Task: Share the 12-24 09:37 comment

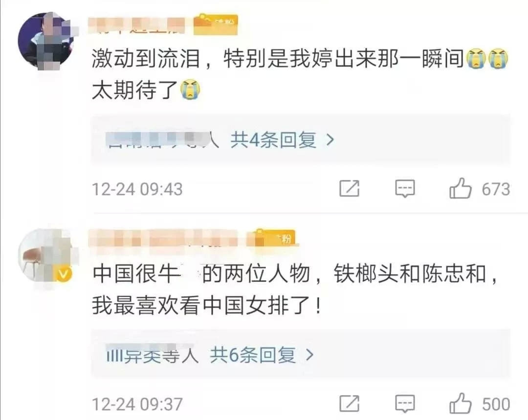Action: click(x=349, y=403)
